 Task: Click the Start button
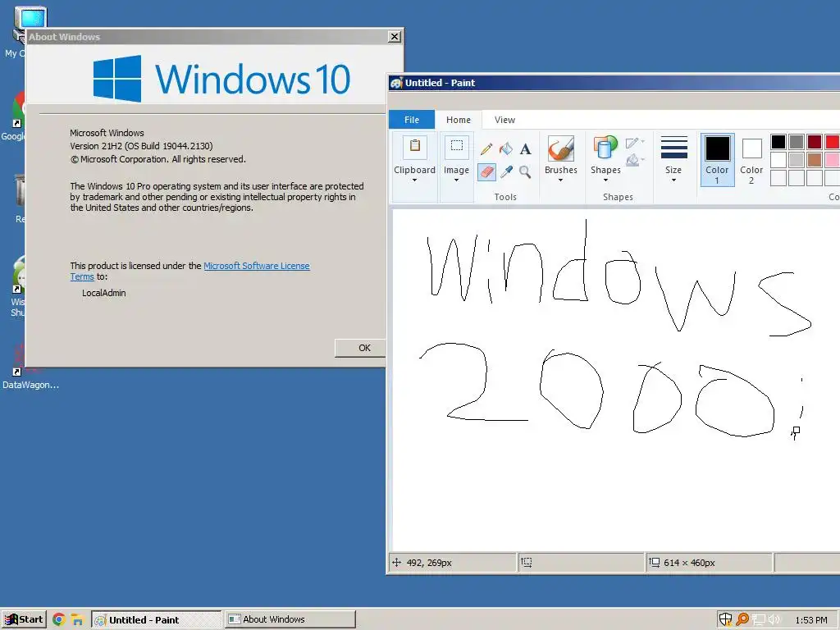click(x=24, y=619)
